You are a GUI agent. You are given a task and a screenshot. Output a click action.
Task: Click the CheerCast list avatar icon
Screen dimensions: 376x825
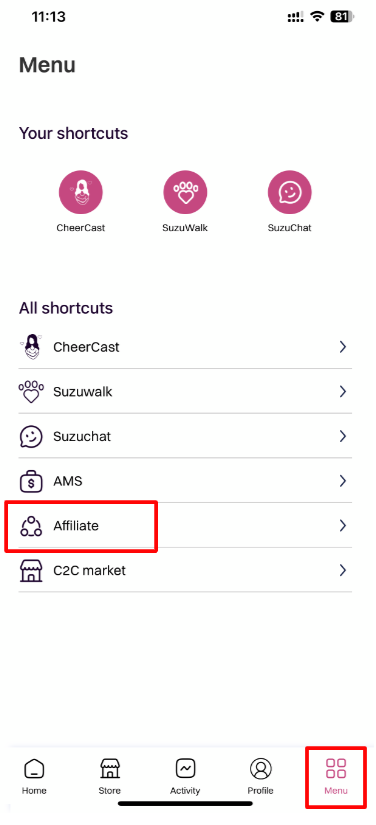31,347
